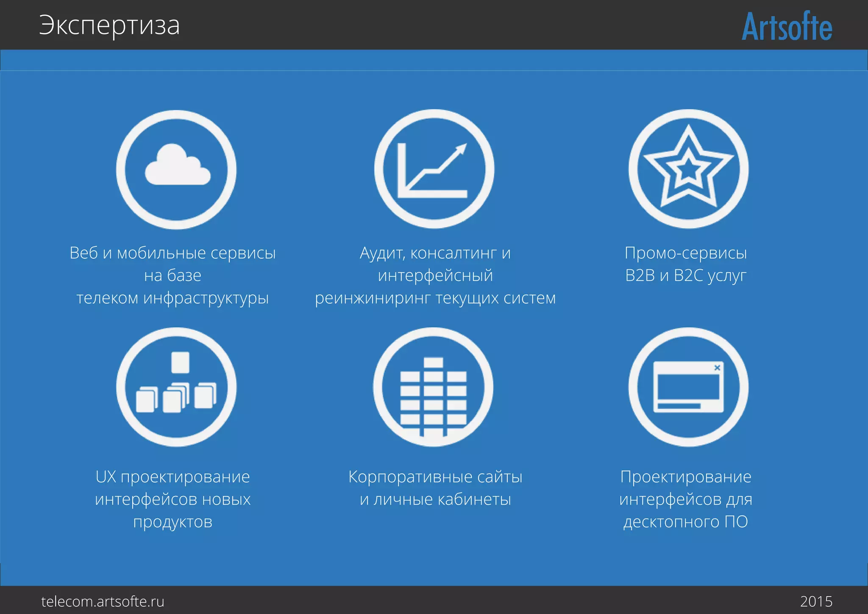The image size is (868, 614).
Task: Click the nested star icon
Action: [688, 169]
